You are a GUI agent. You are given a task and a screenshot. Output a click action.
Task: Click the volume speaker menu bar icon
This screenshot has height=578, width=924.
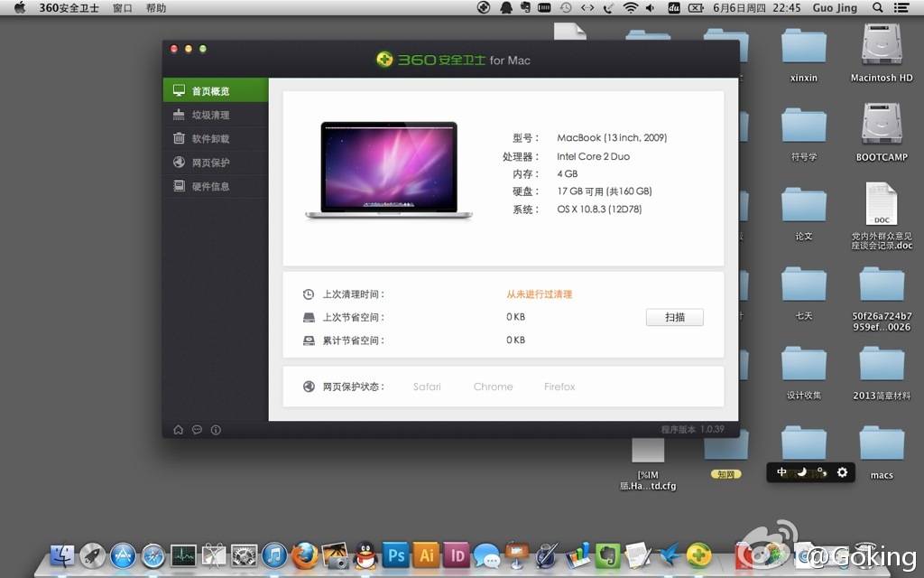(x=651, y=7)
